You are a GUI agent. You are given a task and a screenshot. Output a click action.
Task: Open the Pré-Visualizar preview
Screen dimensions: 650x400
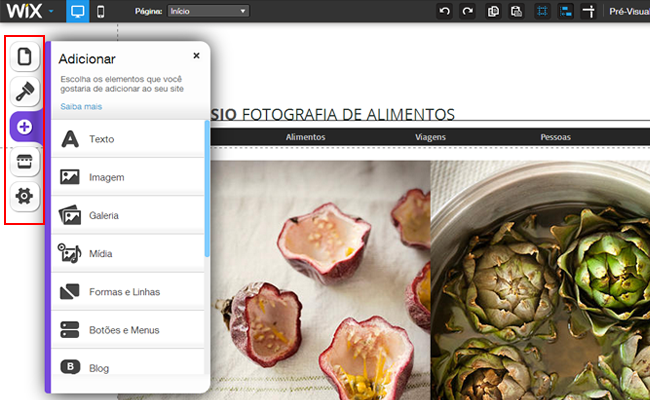(x=629, y=12)
